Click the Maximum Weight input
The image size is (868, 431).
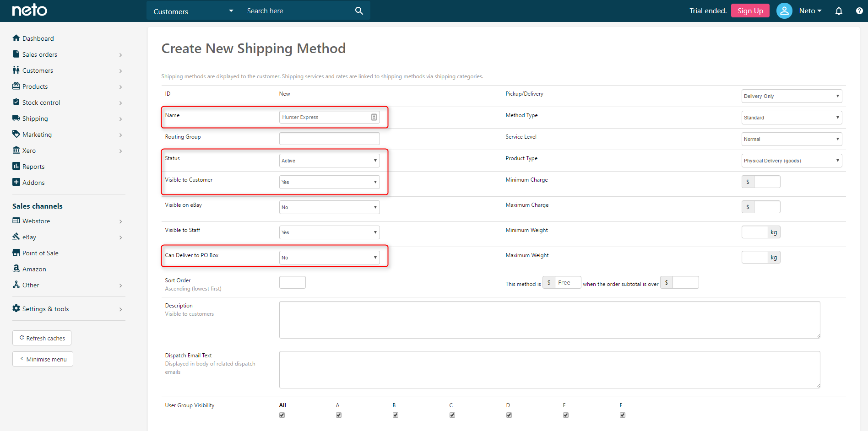[x=754, y=257]
